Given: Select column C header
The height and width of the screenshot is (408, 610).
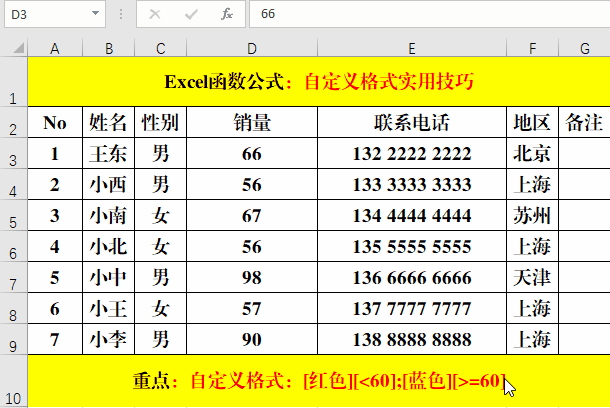Looking at the screenshot, I should pyautogui.click(x=161, y=48).
